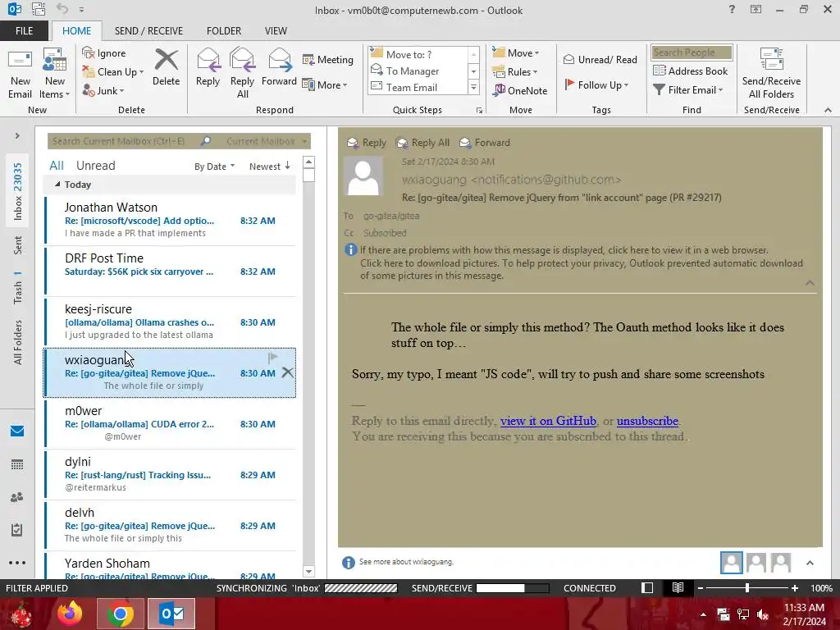840x630 pixels.
Task: Ignore the selected conversation
Action: 104,53
